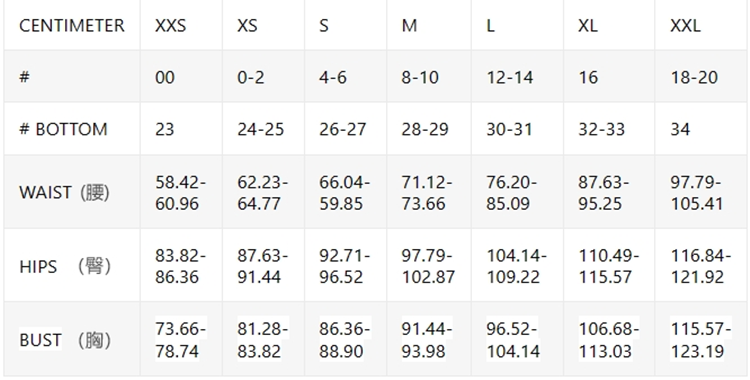
Task: Click waist value 58.42-60.96
Action: (180, 193)
